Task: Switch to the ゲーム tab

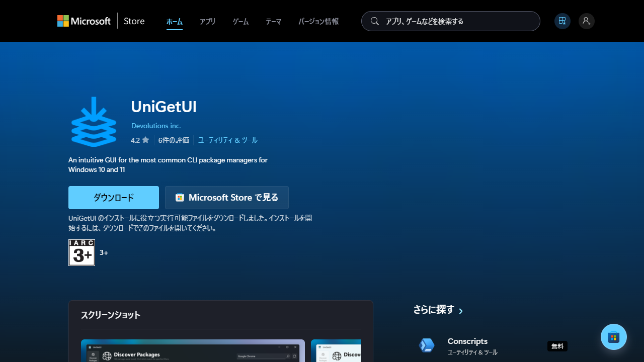Action: click(240, 22)
